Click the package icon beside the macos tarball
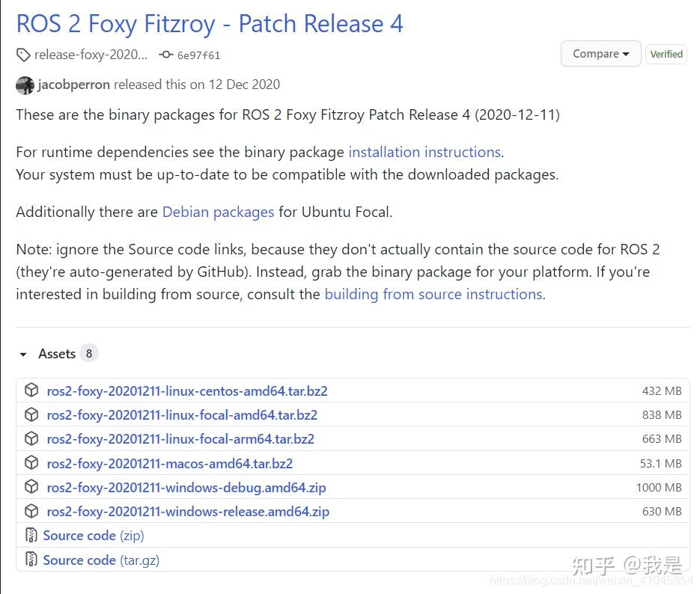The width and height of the screenshot is (700, 594). [31, 463]
